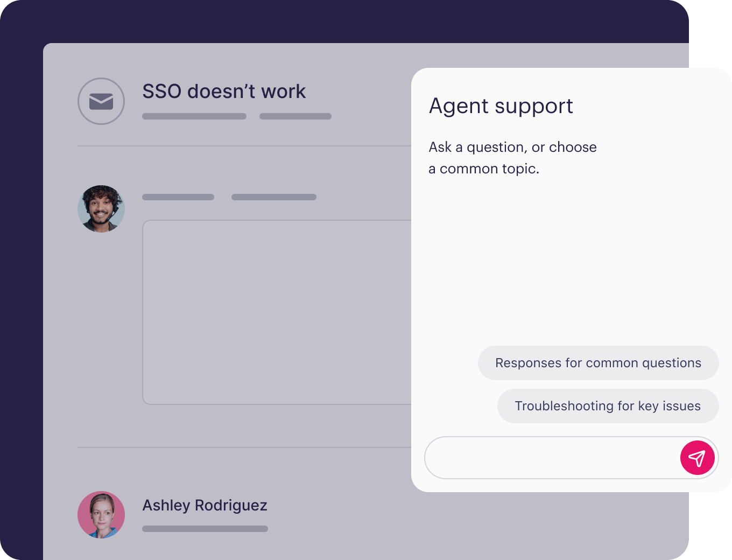Click inside the empty ticket message box
This screenshot has width=732, height=560.
pyautogui.click(x=277, y=312)
